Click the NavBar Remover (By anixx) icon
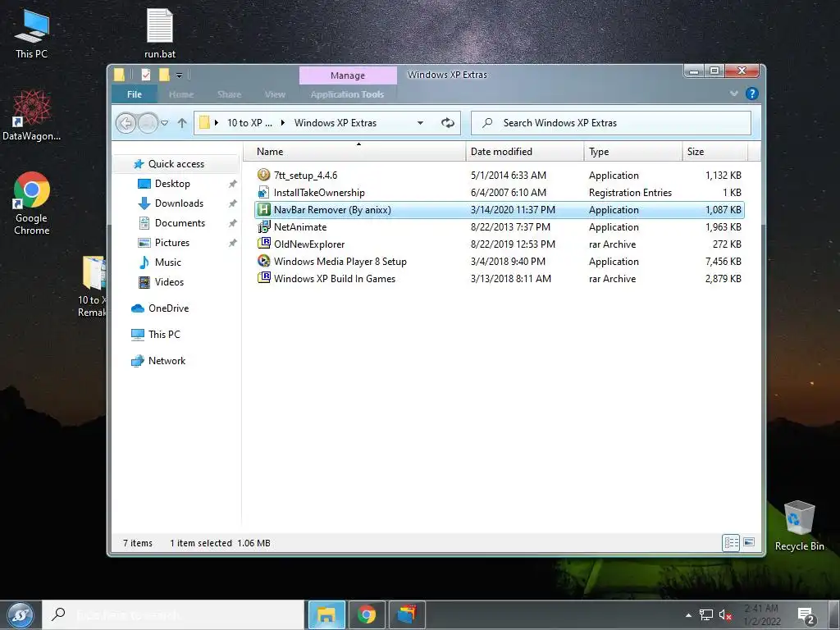 (x=263, y=209)
